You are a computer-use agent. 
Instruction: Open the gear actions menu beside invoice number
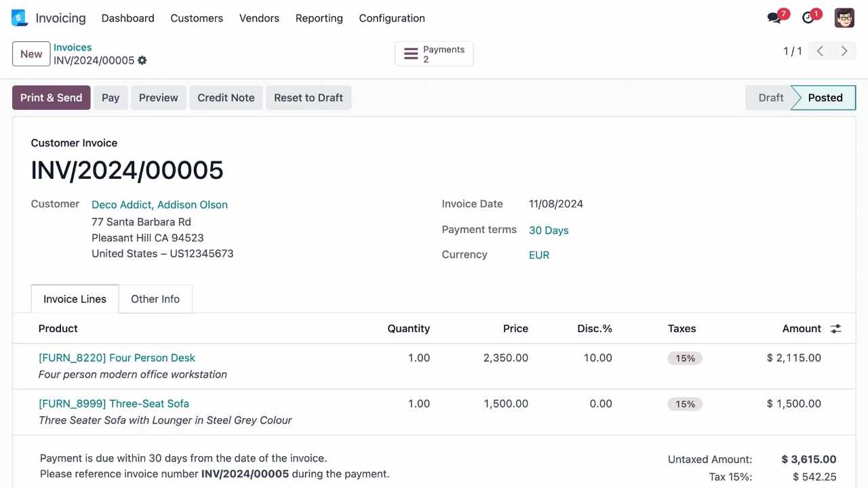(x=142, y=60)
